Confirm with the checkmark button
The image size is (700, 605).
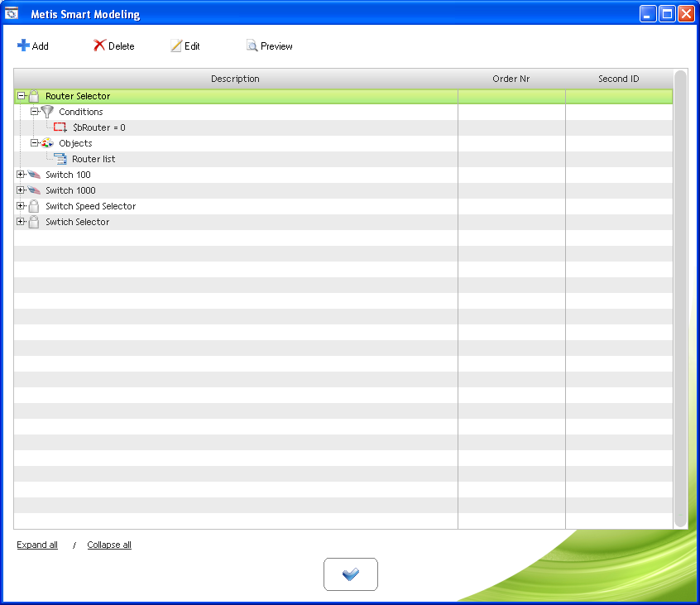click(x=350, y=574)
